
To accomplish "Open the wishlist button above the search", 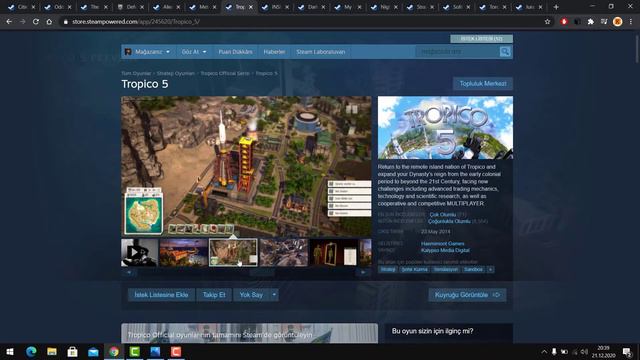I will [x=482, y=39].
